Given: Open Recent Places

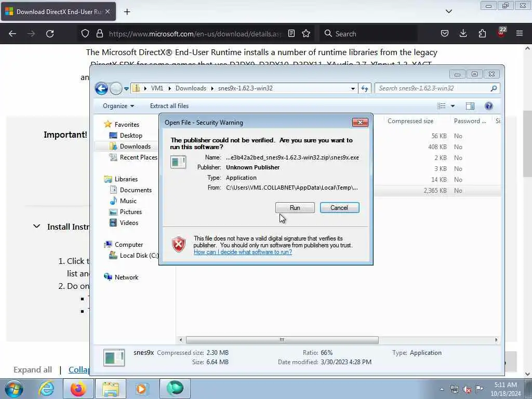Looking at the screenshot, I should pyautogui.click(x=138, y=157).
